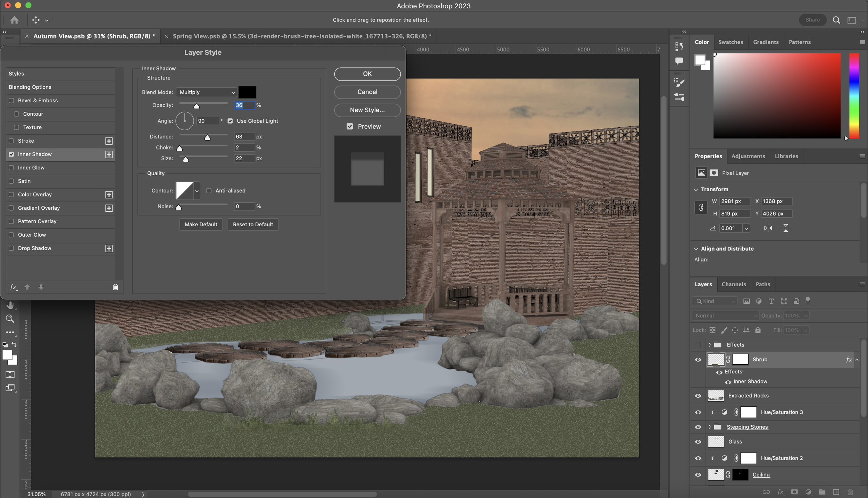
Task: Switch to the Spring View.psb document tab
Action: (x=302, y=36)
